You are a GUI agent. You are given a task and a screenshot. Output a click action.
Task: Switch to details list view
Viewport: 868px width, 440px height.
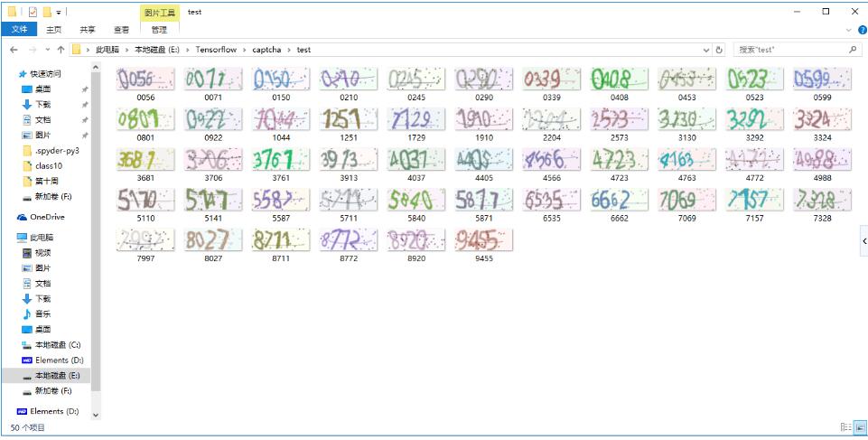coord(847,427)
